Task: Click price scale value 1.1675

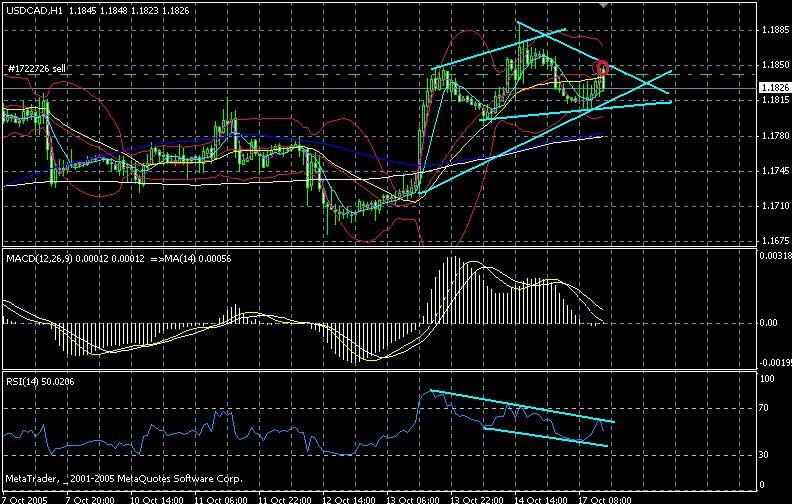Action: 775,241
